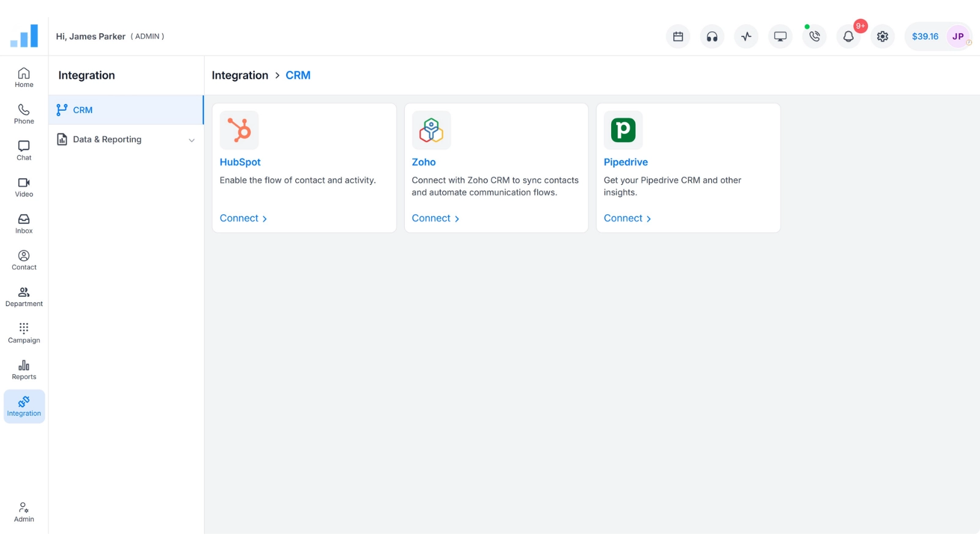The image size is (980, 551).
Task: Connect the Pipedrive integration
Action: coord(627,218)
